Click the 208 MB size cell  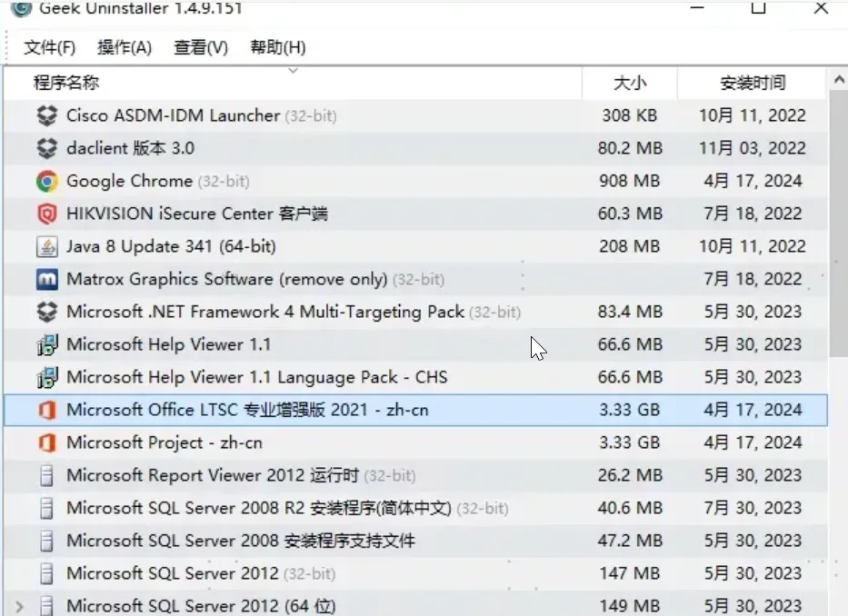pos(630,246)
